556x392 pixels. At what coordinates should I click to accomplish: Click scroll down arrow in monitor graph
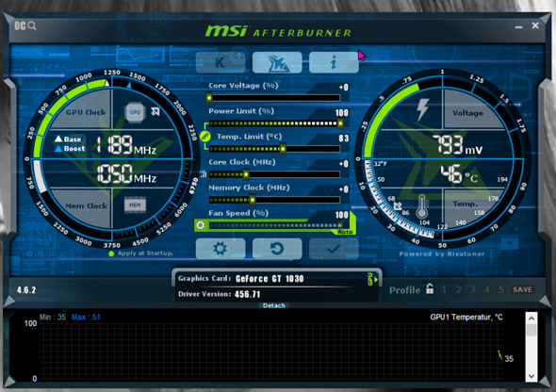pyautogui.click(x=531, y=376)
